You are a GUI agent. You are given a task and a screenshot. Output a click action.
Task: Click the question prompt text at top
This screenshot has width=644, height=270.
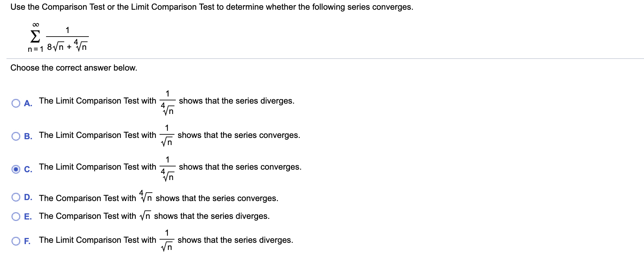[211, 6]
